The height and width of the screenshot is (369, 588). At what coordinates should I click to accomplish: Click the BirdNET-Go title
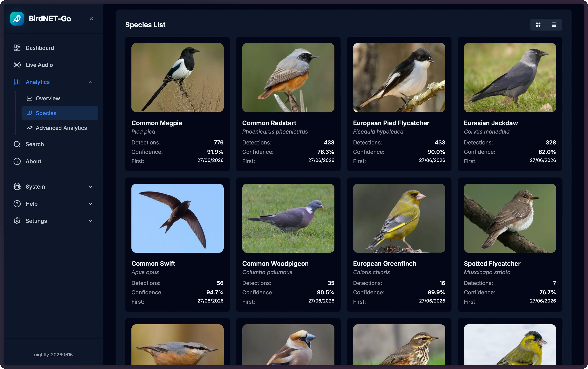coord(50,19)
